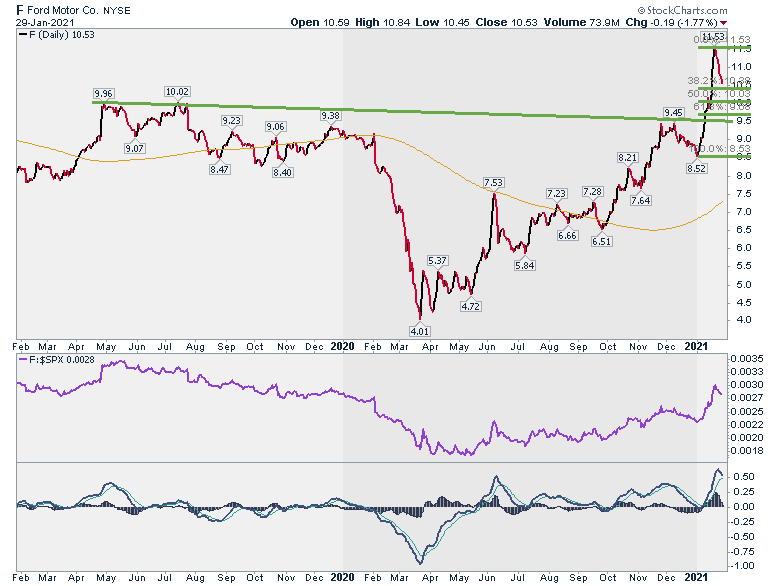Click the 9.06 peak price label

pos(275,127)
